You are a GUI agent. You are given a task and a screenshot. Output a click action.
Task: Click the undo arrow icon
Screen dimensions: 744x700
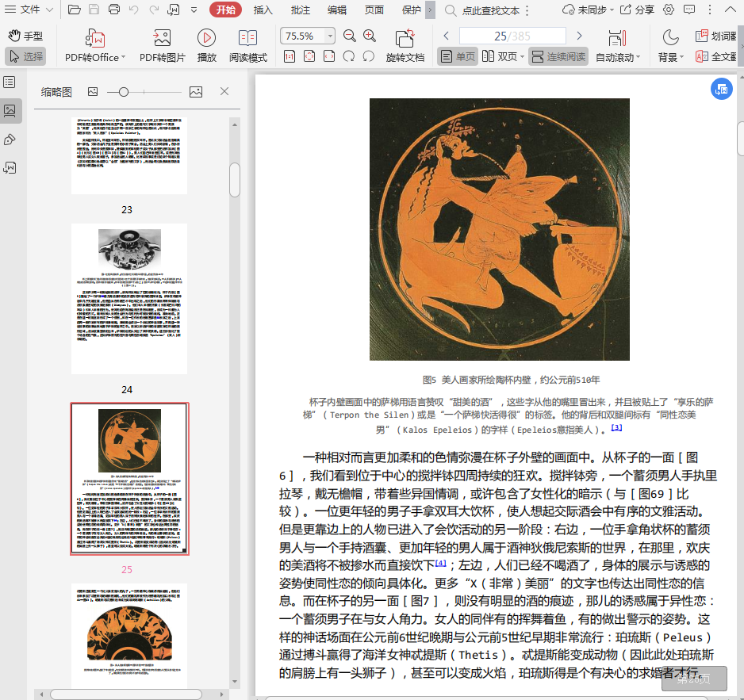click(134, 10)
